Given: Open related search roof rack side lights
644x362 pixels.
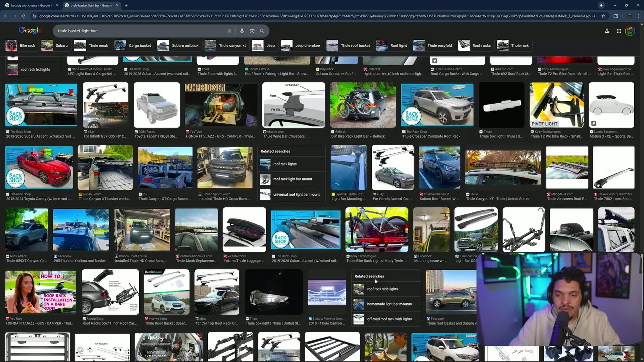Looking at the screenshot, I should pyautogui.click(x=385, y=289).
